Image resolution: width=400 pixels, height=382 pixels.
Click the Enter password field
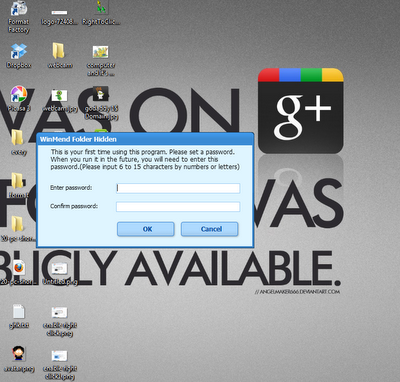pos(178,188)
